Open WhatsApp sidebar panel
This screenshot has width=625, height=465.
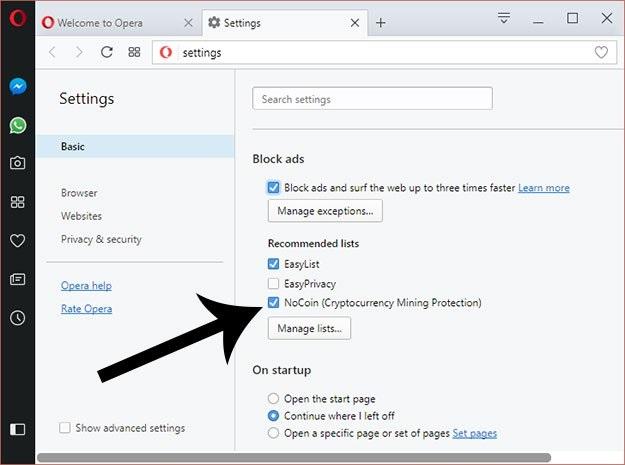(x=17, y=125)
